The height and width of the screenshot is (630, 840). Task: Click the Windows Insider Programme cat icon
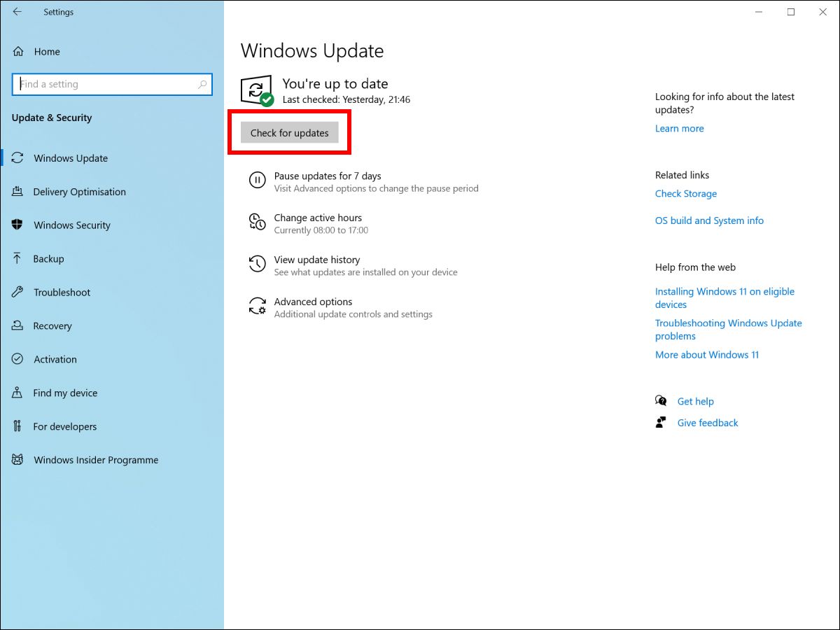point(18,460)
